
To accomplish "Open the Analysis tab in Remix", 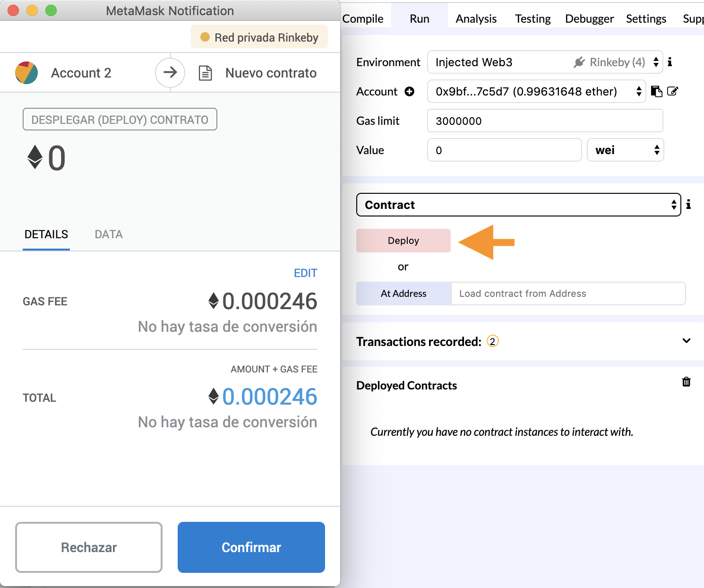I will [476, 18].
